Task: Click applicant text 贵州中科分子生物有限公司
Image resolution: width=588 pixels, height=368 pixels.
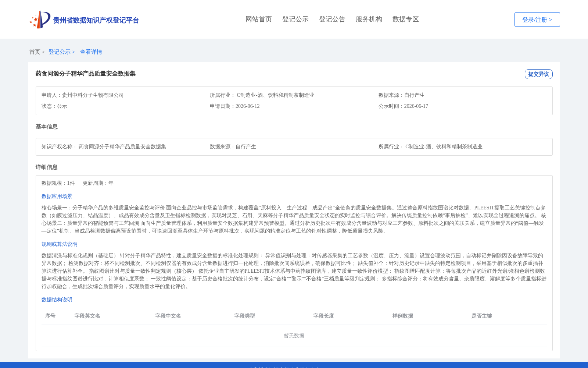Action: (93, 95)
